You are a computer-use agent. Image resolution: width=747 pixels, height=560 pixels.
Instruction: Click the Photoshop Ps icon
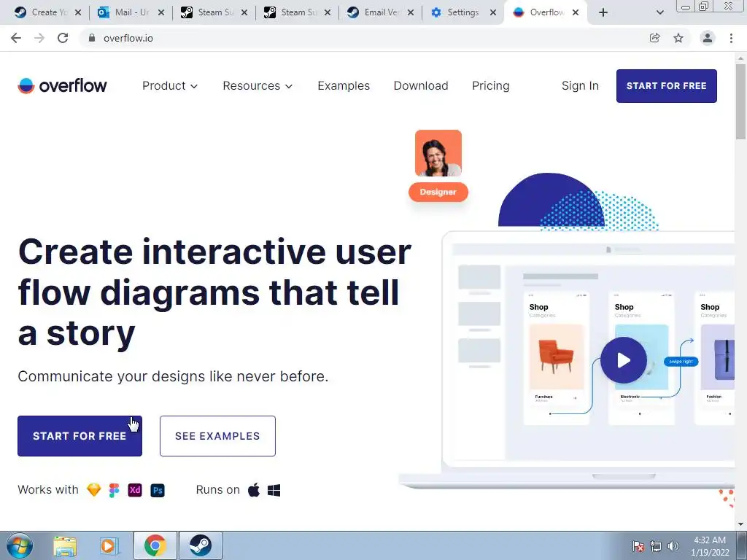[x=158, y=490]
